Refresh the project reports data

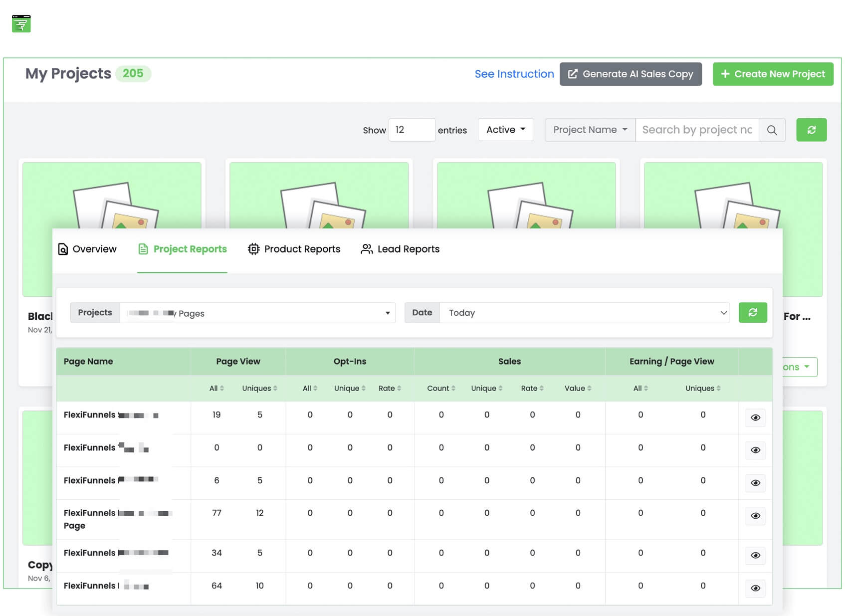click(x=752, y=313)
